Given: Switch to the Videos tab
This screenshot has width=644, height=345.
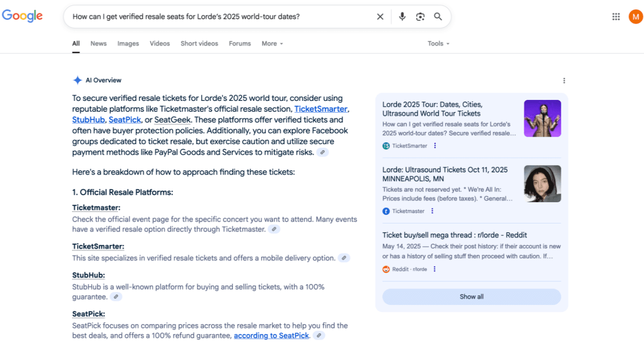Looking at the screenshot, I should tap(160, 43).
